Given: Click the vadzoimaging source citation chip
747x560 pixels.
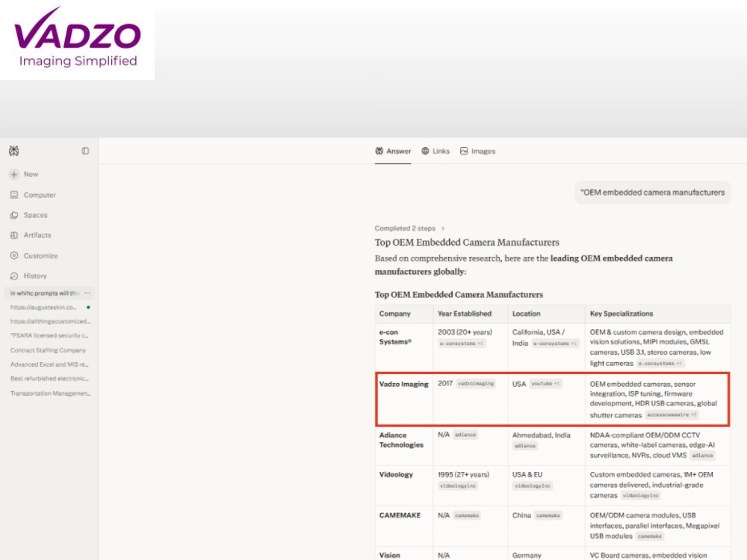Looking at the screenshot, I should point(475,384).
